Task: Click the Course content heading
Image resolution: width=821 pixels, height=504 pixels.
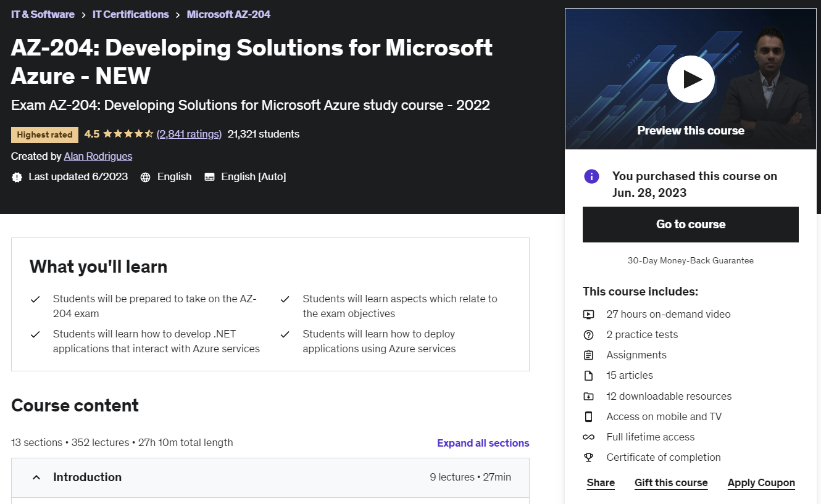Action: 75,405
